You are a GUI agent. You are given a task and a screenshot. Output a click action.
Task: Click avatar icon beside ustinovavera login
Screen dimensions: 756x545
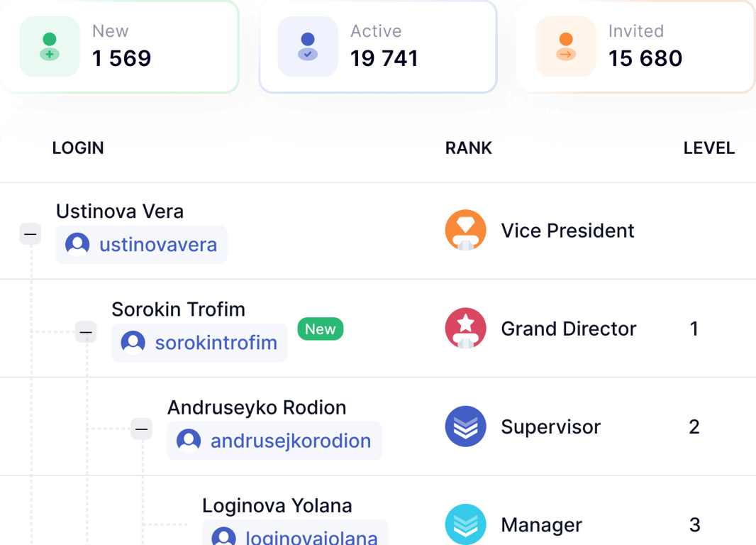77,244
